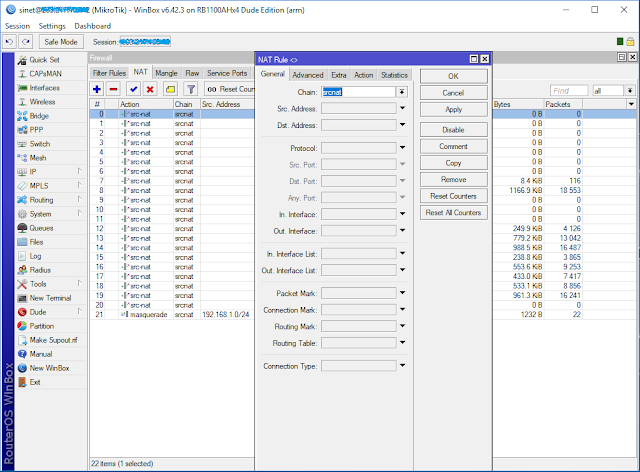Open the filter funnel icon in the Firewall toolbar
Image resolution: width=640 pixels, height=472 pixels.
pos(191,89)
